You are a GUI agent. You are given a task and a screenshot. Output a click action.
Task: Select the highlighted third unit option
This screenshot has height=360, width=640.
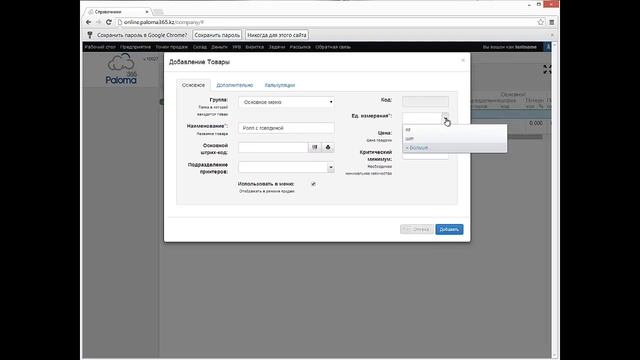[455, 148]
